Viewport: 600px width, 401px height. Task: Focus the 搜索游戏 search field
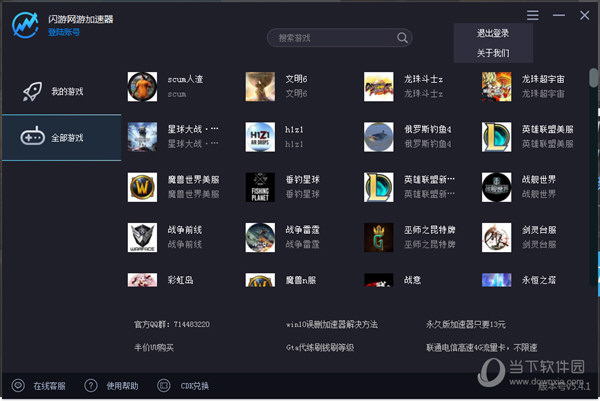pos(339,38)
